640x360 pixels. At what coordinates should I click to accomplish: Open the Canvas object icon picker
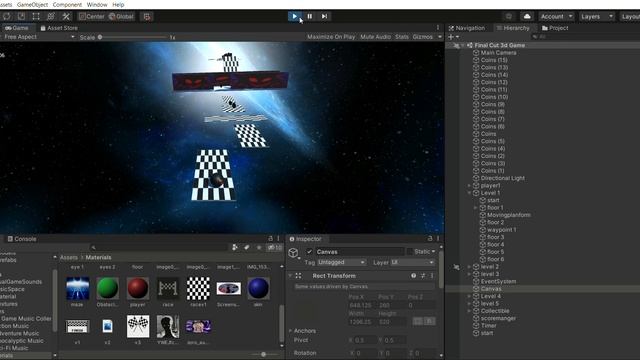point(293,253)
